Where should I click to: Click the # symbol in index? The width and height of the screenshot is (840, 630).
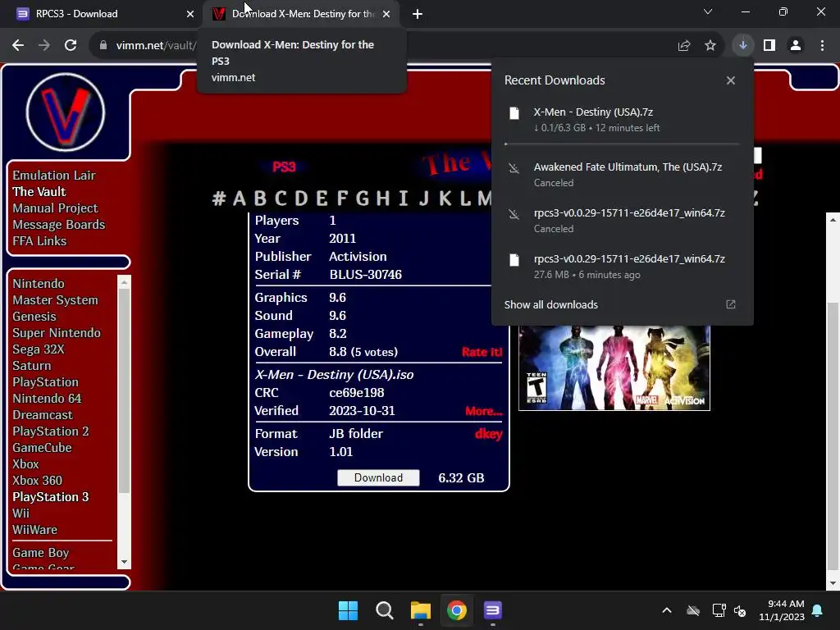click(218, 199)
